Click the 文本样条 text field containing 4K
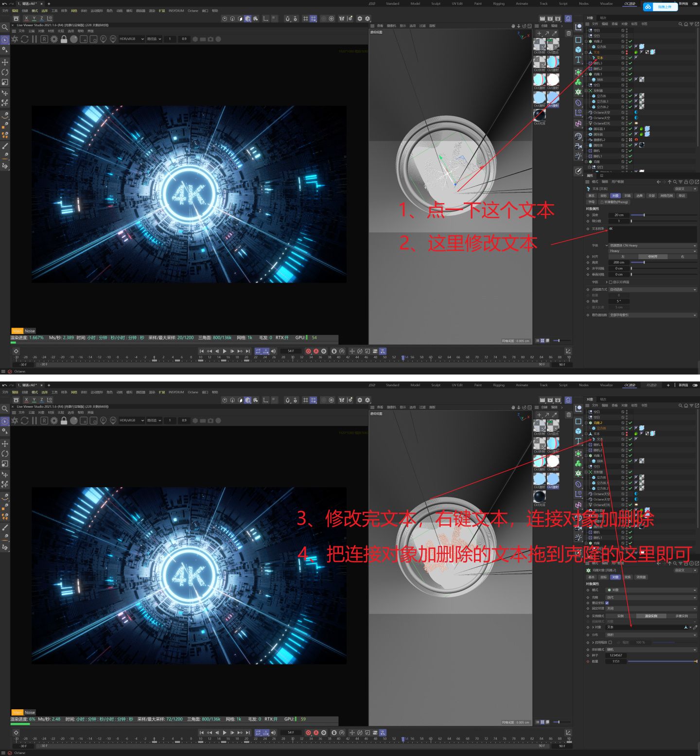The height and width of the screenshot is (756, 700). 653,234
